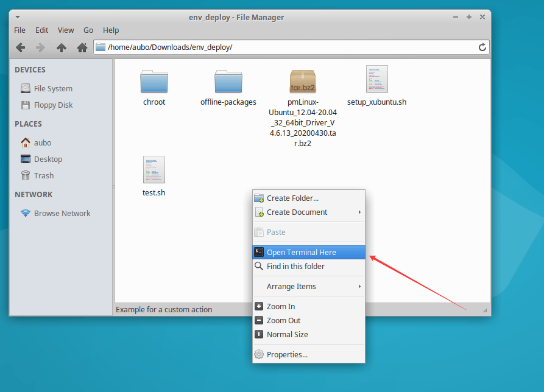This screenshot has height=392, width=544.
Task: Select the tar.bz2 archive file icon
Action: [x=303, y=81]
